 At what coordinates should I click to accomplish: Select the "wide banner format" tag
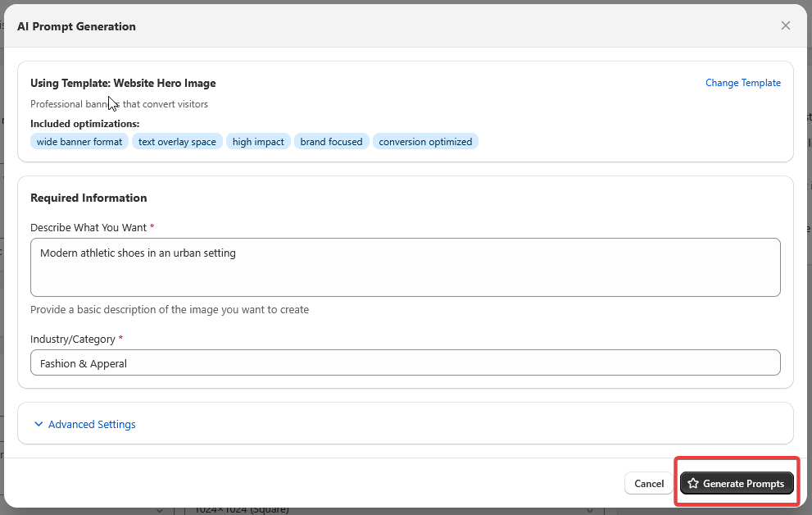(x=79, y=142)
